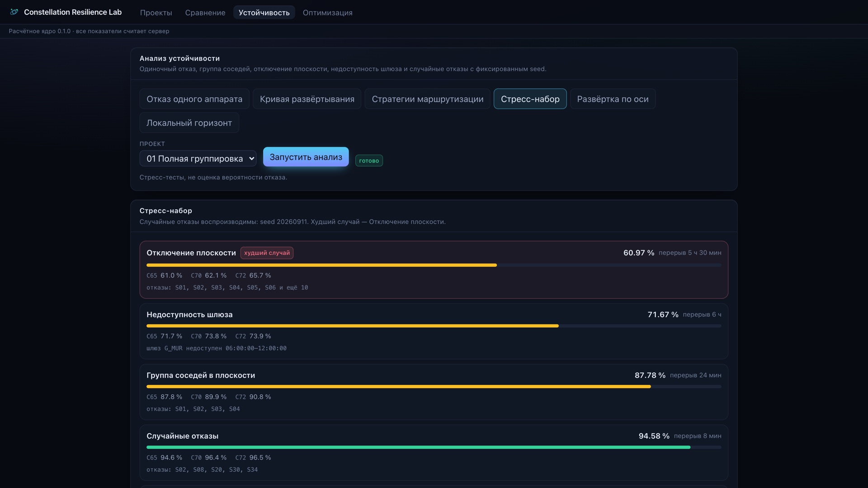This screenshot has width=868, height=488.
Task: Click the перерыв 8 мин label
Action: pos(698,436)
